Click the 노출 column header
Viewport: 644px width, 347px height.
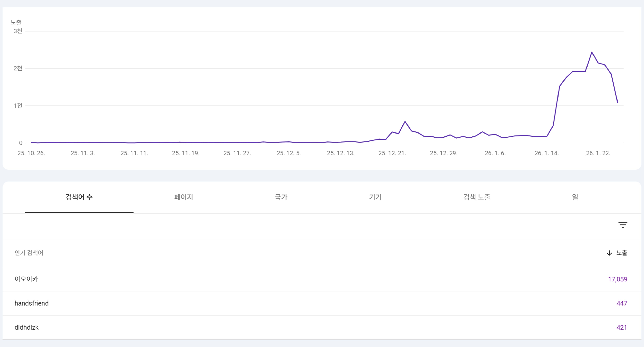pos(621,253)
